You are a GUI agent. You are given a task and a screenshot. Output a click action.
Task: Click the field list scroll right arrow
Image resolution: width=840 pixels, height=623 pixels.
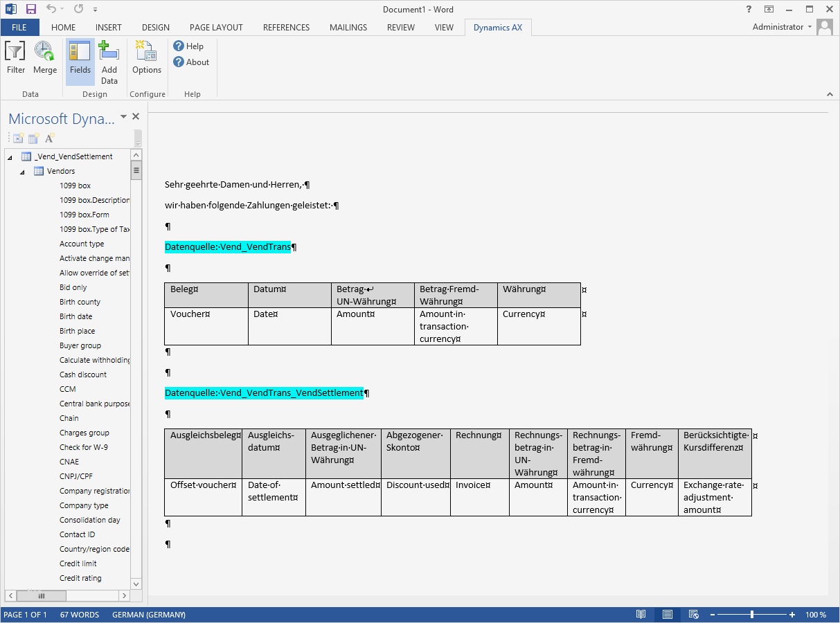pyautogui.click(x=124, y=595)
